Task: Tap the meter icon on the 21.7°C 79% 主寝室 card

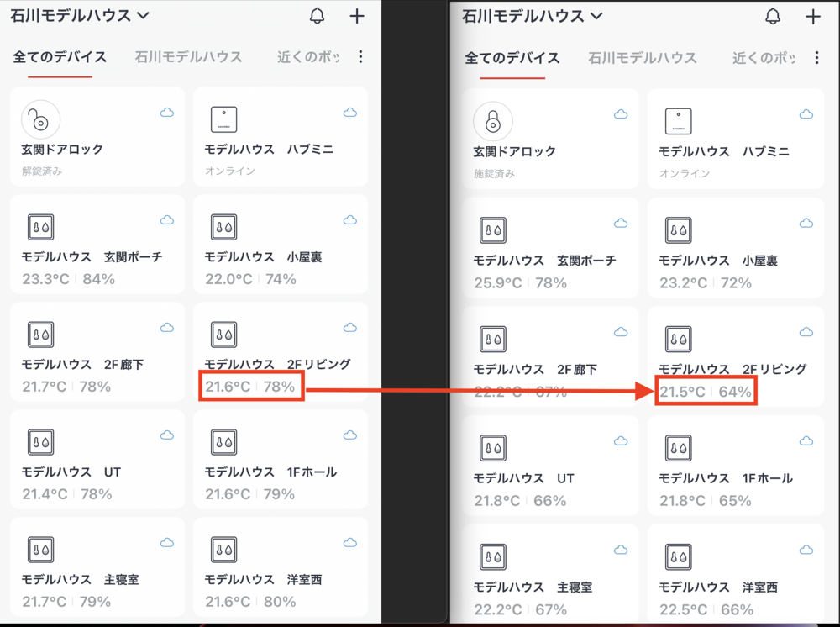Action: click(40, 550)
